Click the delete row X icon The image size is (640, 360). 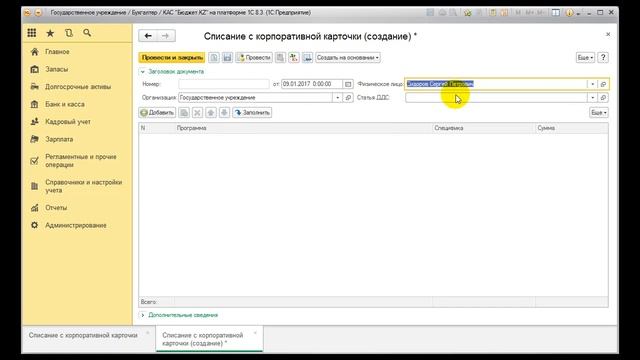[197, 112]
